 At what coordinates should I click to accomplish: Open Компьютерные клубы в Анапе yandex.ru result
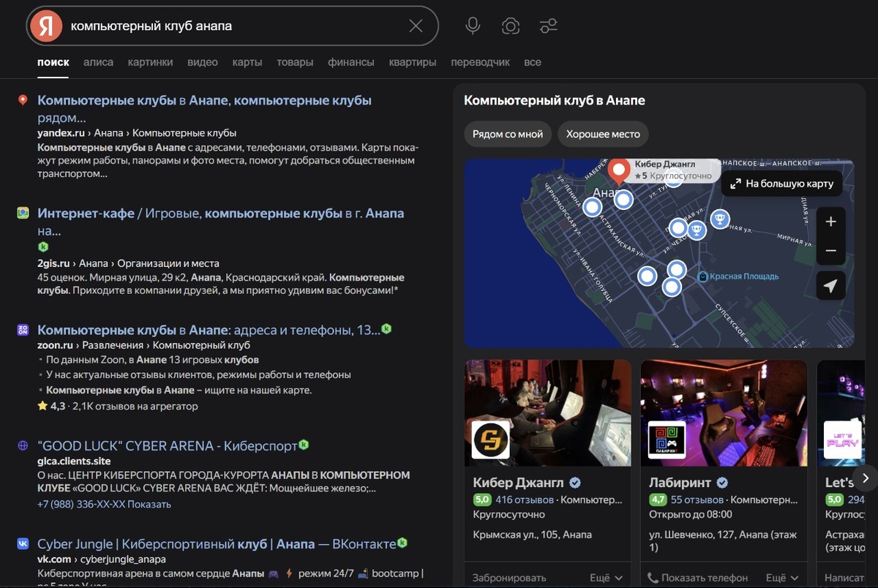point(204,108)
